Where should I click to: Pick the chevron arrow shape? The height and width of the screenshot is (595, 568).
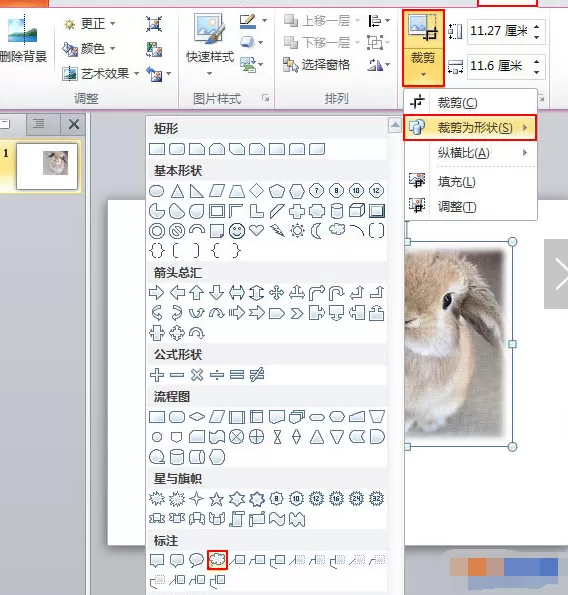[x=297, y=313]
